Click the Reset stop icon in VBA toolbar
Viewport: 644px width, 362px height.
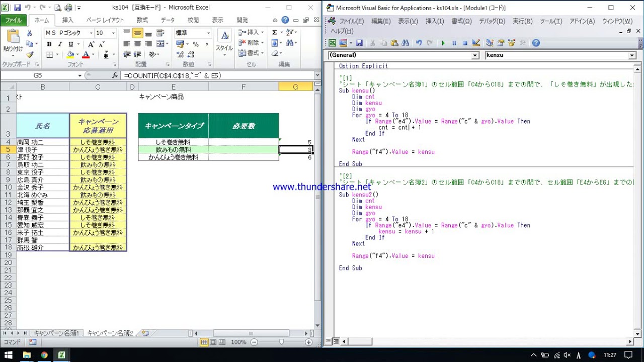point(465,43)
